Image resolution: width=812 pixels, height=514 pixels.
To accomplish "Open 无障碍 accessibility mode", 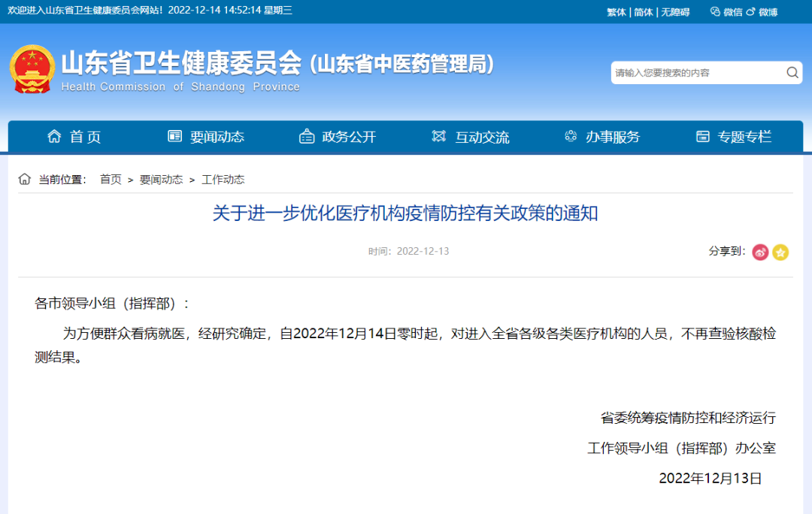I will [x=675, y=12].
